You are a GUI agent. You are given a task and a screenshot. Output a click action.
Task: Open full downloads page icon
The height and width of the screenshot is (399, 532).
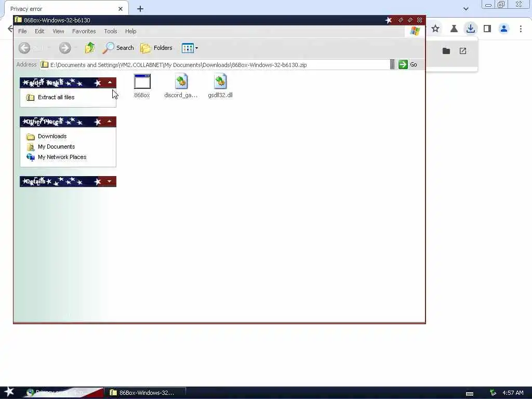tap(463, 51)
